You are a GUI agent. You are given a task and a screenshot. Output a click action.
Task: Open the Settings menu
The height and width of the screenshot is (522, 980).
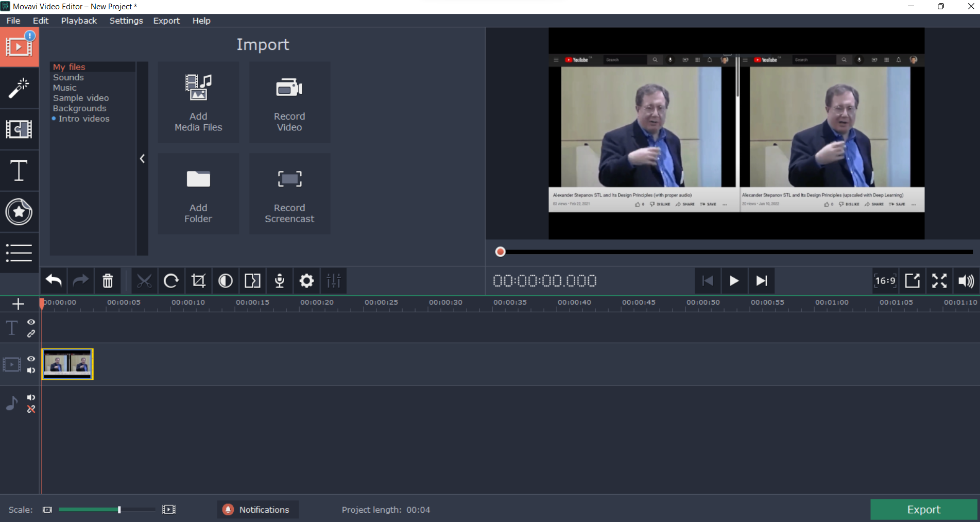click(x=126, y=21)
